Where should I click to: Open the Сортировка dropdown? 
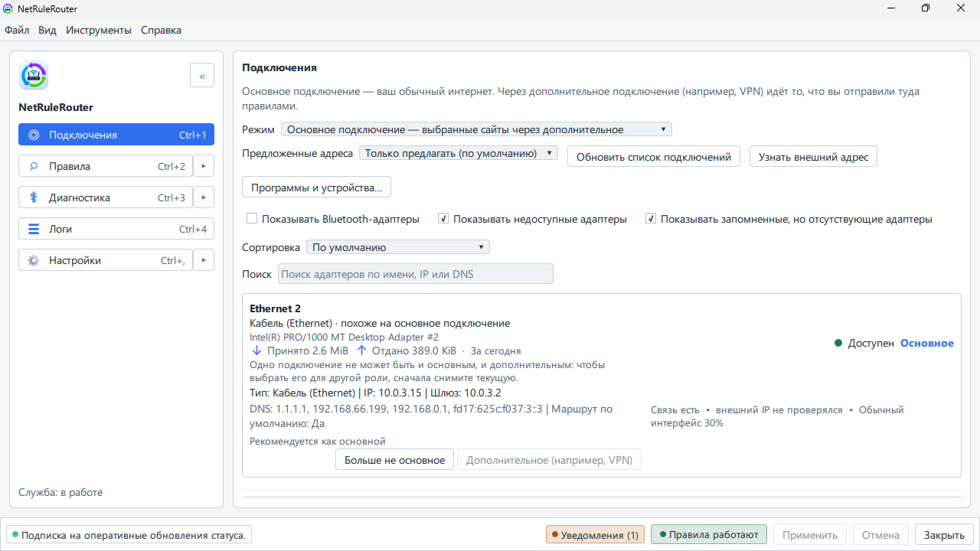(397, 247)
